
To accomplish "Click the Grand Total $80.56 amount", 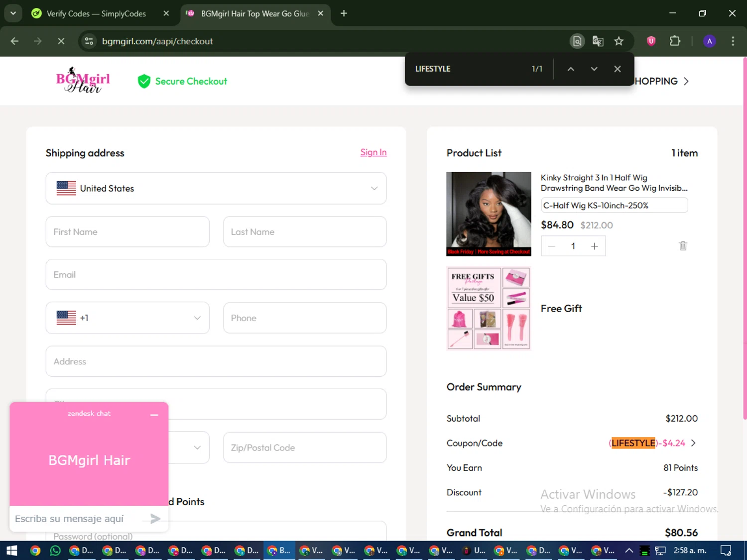I will (x=681, y=533).
